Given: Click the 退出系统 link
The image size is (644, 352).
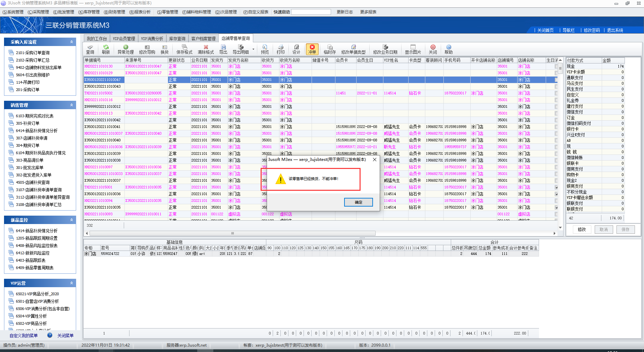Looking at the screenshot, I should click(x=615, y=30).
